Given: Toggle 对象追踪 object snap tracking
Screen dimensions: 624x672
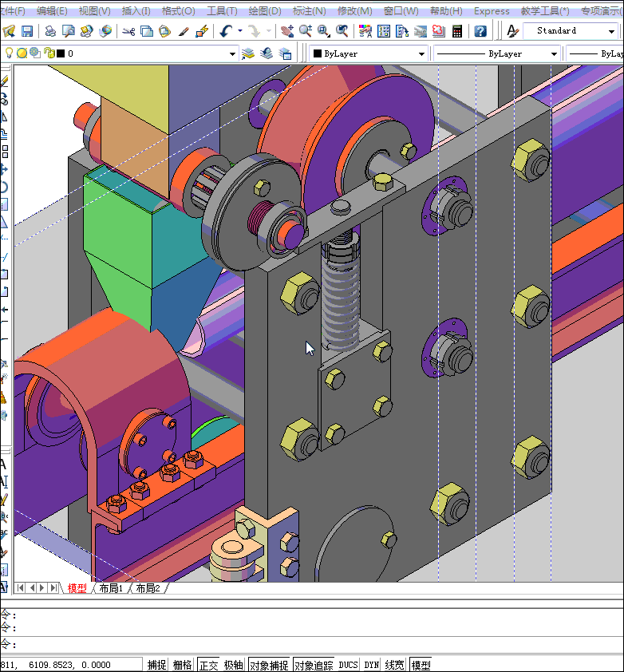Looking at the screenshot, I should tap(314, 665).
